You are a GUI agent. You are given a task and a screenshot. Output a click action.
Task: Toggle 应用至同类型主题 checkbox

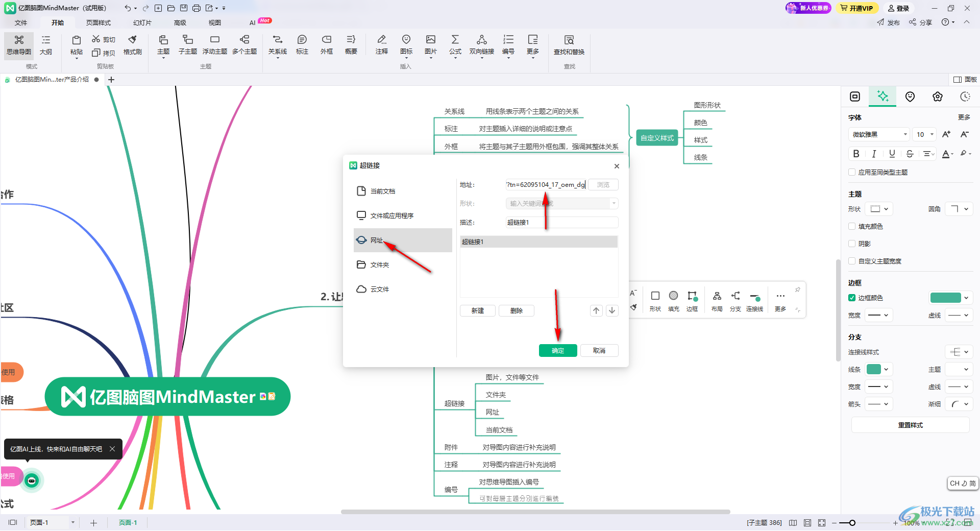[x=852, y=172]
